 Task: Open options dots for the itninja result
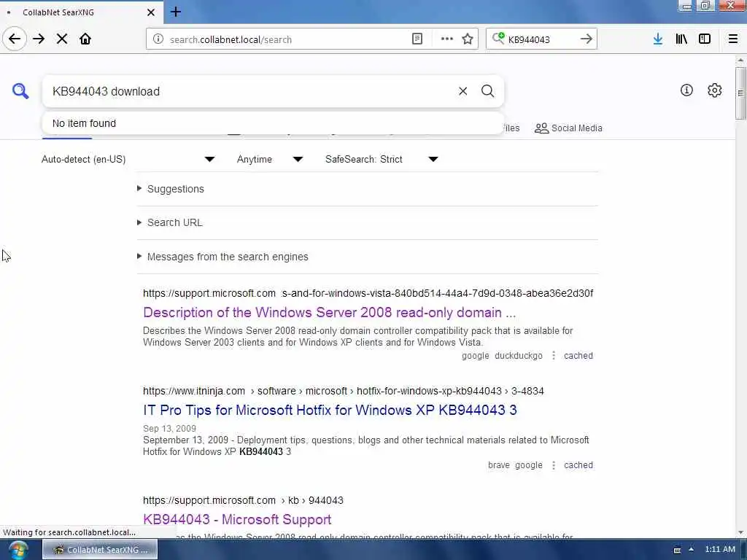pyautogui.click(x=554, y=465)
